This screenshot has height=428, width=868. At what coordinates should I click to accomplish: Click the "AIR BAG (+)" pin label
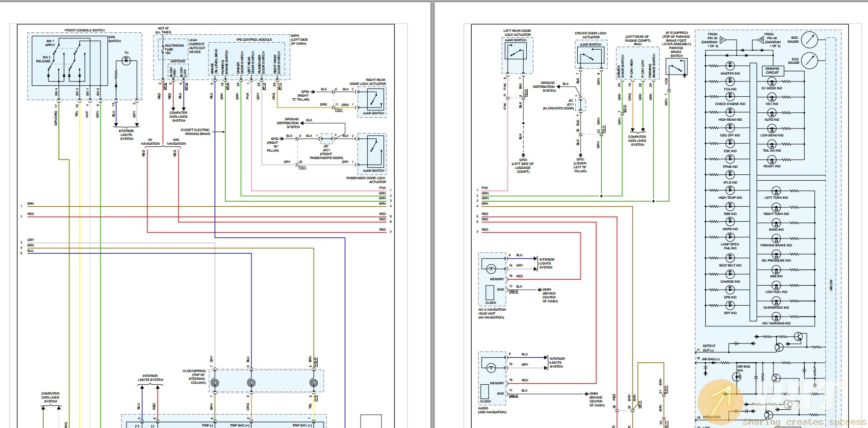pyautogui.click(x=711, y=359)
